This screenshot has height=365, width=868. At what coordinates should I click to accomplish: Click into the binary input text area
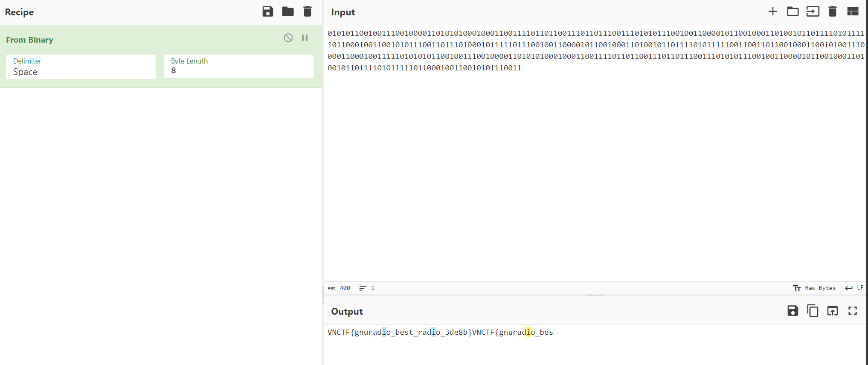pos(595,154)
